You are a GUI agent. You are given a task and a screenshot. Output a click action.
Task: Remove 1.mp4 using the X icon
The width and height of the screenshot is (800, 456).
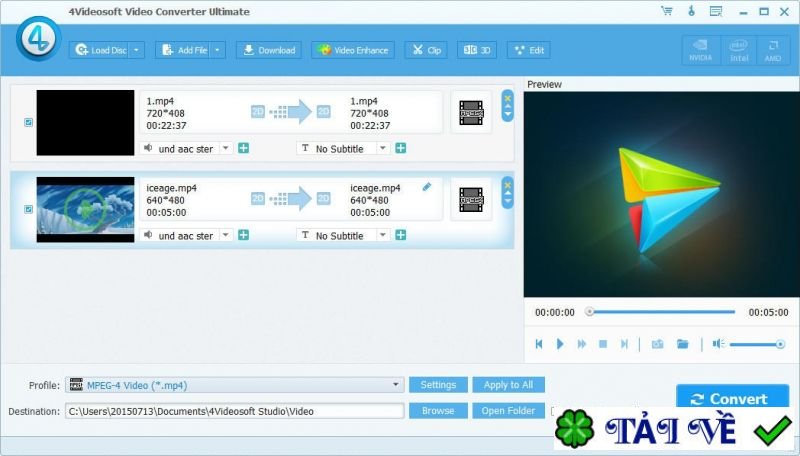pos(507,98)
